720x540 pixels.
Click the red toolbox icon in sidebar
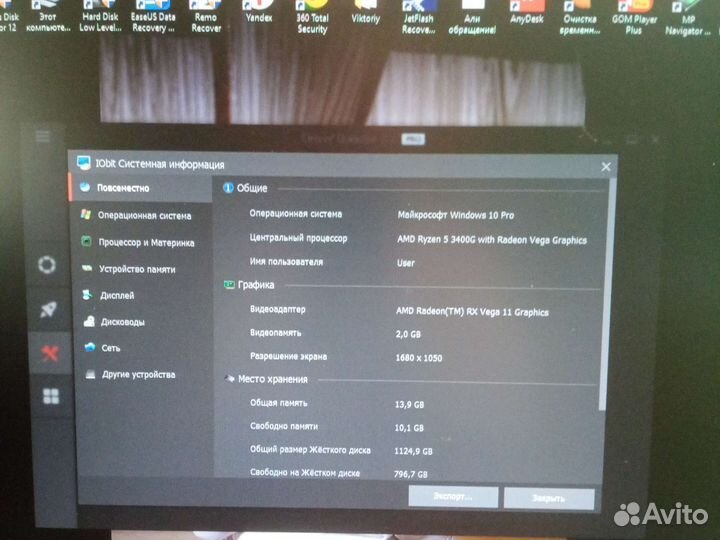(x=49, y=353)
